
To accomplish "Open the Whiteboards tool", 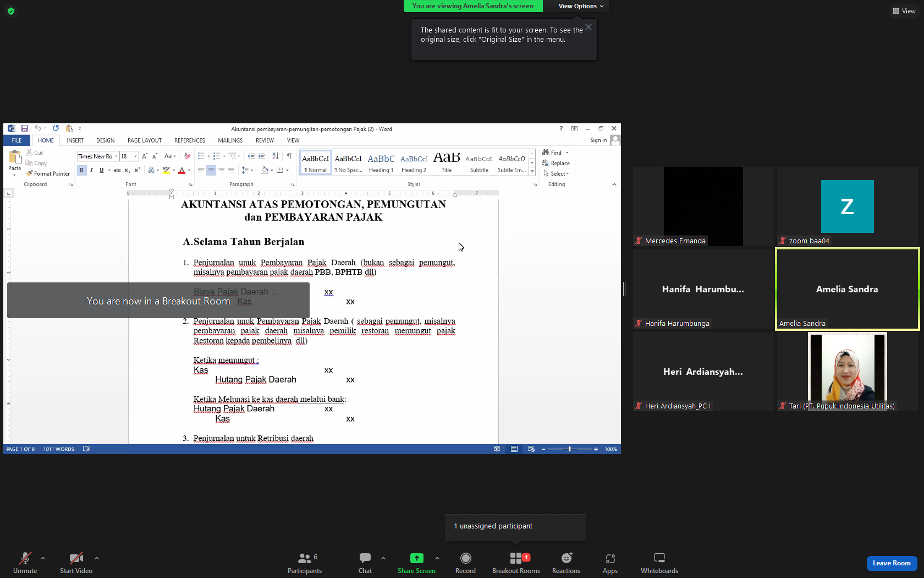I will click(x=659, y=563).
